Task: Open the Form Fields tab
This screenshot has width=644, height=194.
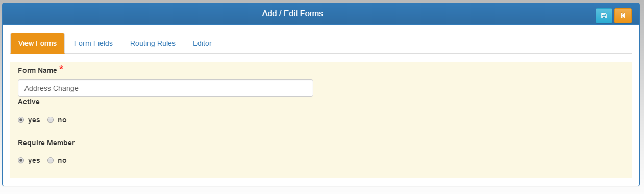Action: pyautogui.click(x=93, y=43)
